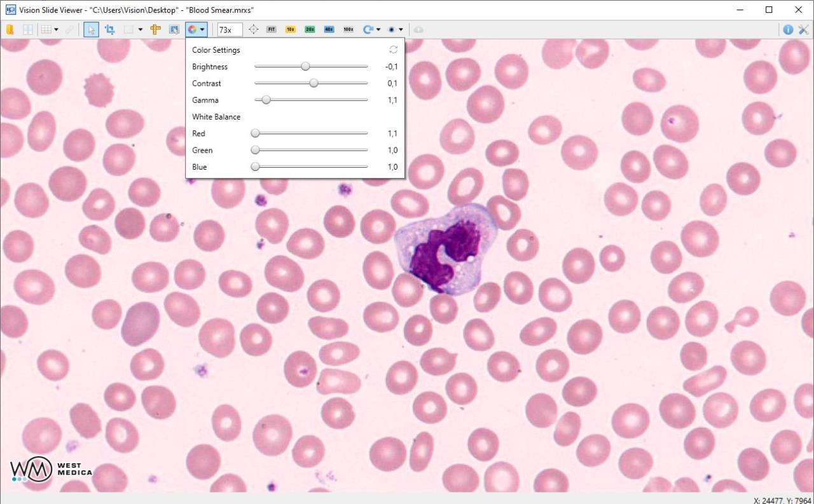The image size is (814, 504).
Task: Open the grid overlay dropdown arrow
Action: tap(56, 30)
